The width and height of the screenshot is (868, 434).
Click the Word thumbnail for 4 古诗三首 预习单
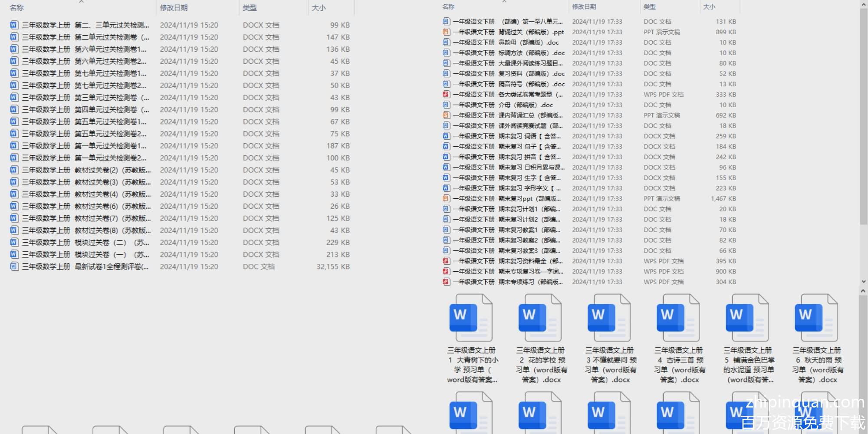pos(679,318)
